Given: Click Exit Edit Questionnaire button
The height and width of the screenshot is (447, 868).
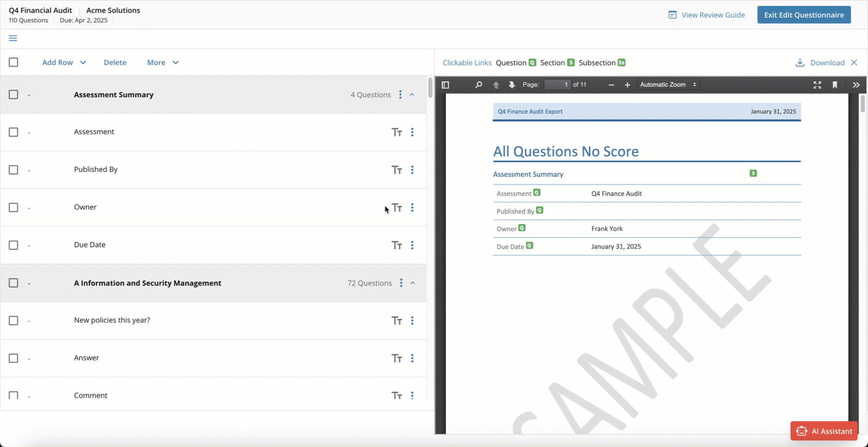Looking at the screenshot, I should point(804,15).
